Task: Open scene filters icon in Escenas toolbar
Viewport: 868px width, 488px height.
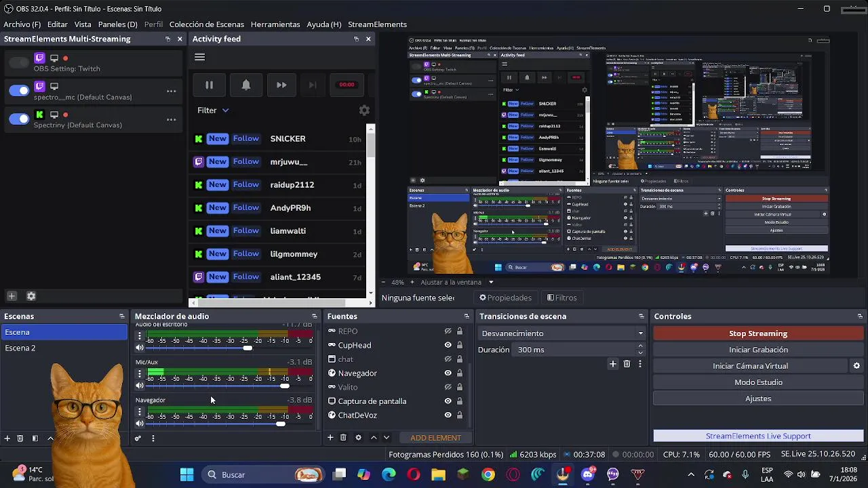Action: click(x=35, y=439)
